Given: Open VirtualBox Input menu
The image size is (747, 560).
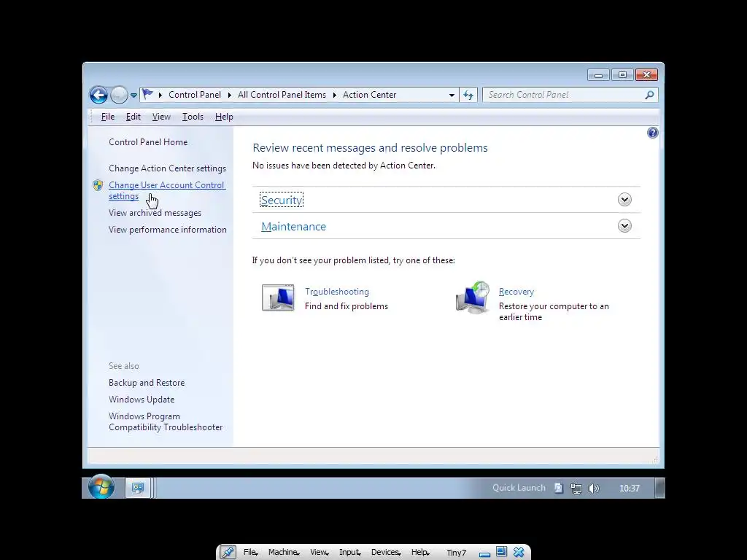Looking at the screenshot, I should point(349,553).
